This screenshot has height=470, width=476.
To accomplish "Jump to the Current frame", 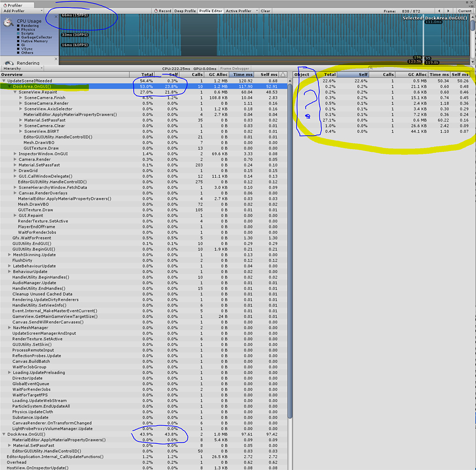I will [464, 11].
